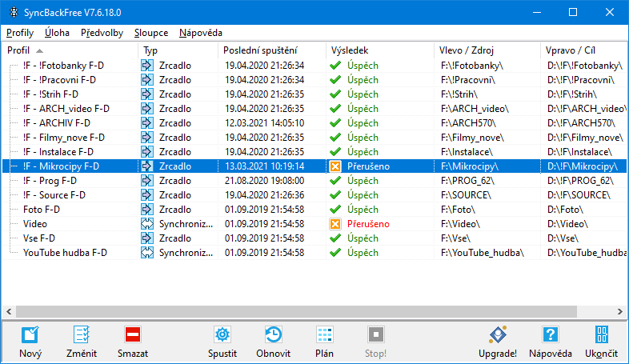Sort by the Poslední spuštění column header

260,50
